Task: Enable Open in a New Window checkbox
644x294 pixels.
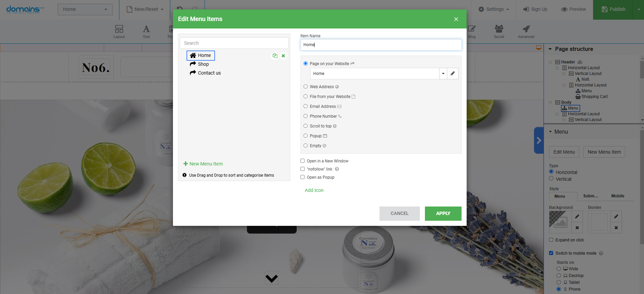Action: tap(303, 161)
